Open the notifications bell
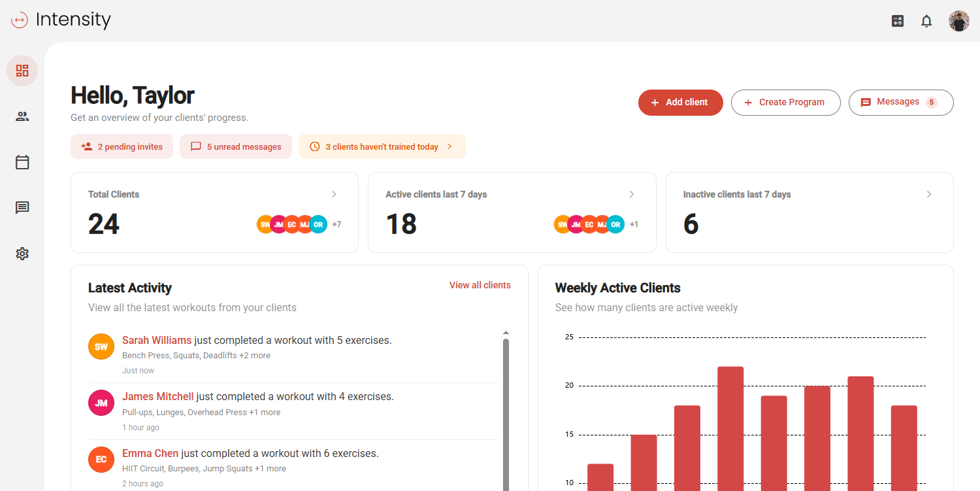 (x=926, y=21)
